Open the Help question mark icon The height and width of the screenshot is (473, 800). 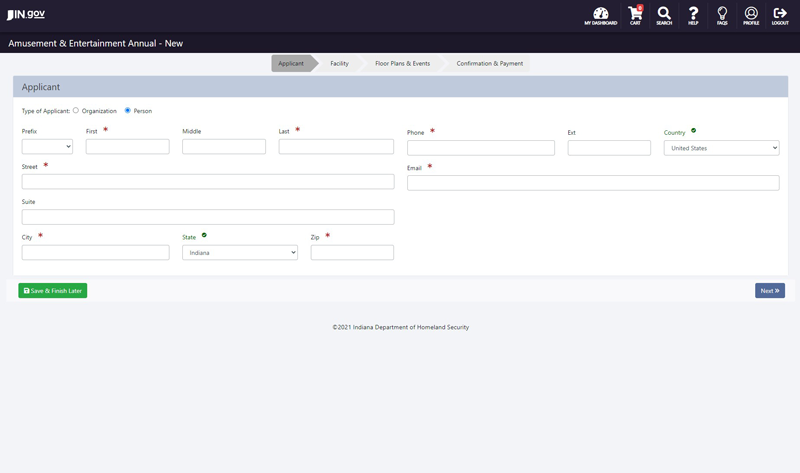[693, 15]
